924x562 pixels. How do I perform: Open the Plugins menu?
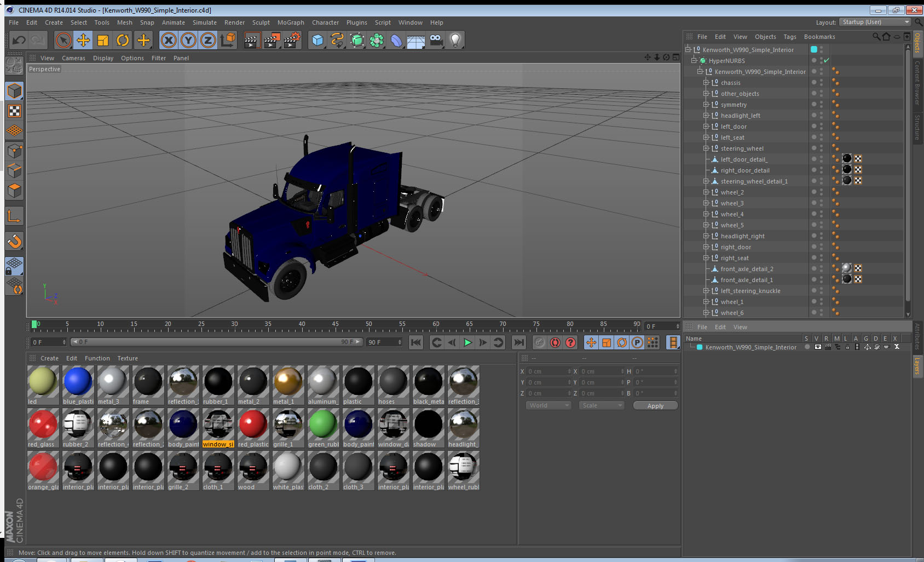357,22
